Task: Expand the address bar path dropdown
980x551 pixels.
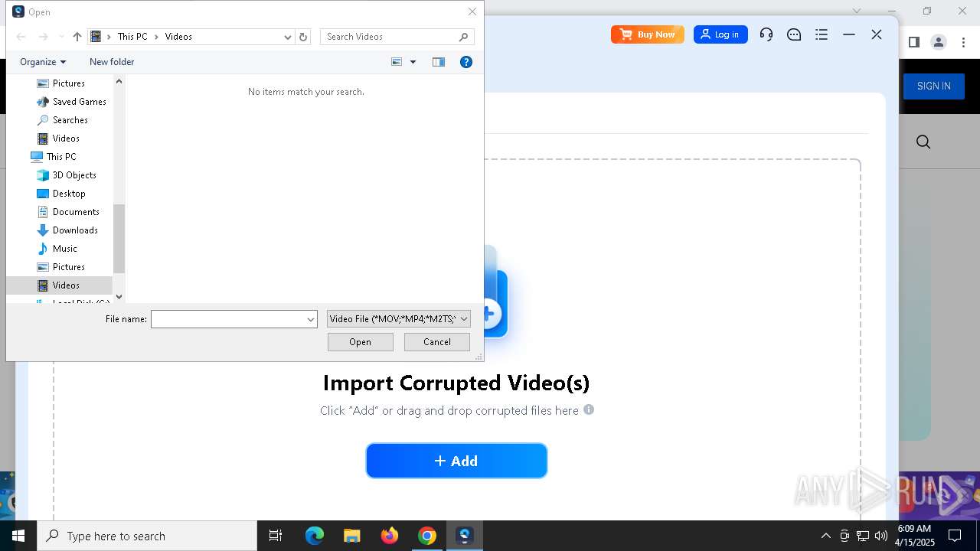Action: [x=288, y=37]
